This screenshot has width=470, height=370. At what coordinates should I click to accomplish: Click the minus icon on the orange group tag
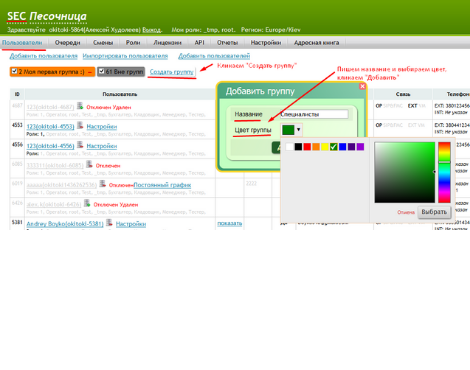[90, 72]
